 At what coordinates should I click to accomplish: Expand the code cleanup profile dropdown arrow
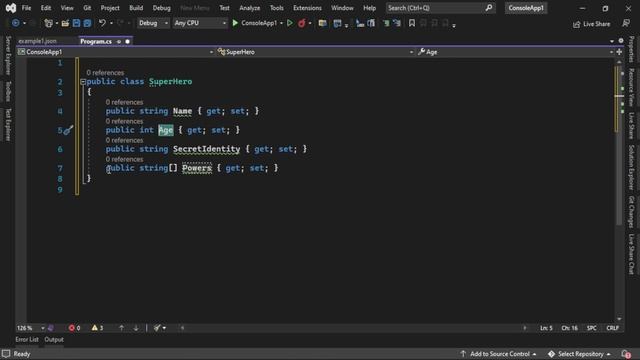(x=164, y=328)
